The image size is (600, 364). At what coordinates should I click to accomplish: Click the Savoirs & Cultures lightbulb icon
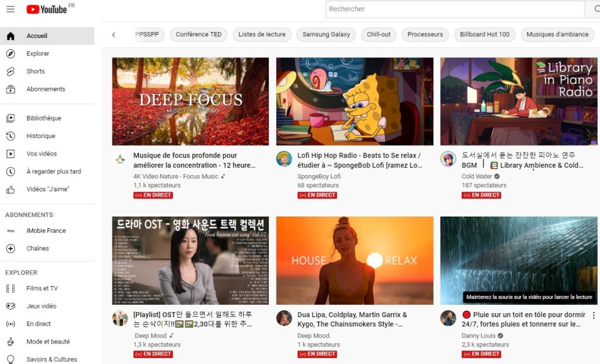[11, 359]
